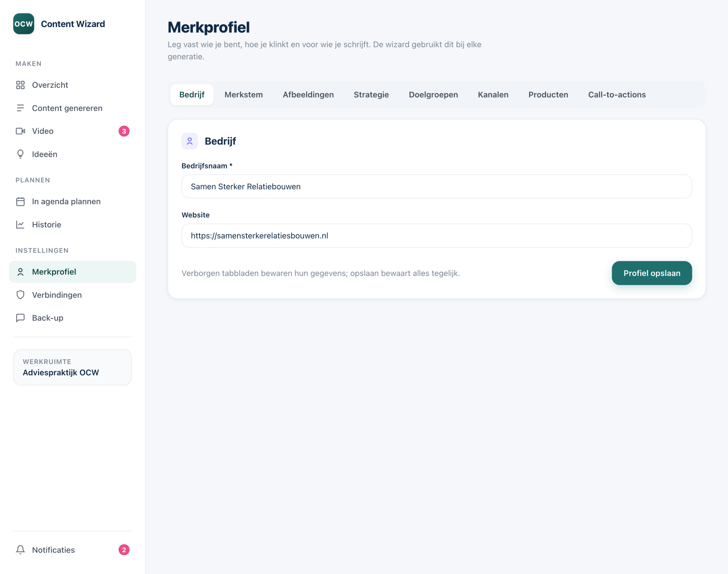The height and width of the screenshot is (574, 728).
Task: Switch to the Afbeeldingen tab
Action: (x=308, y=95)
